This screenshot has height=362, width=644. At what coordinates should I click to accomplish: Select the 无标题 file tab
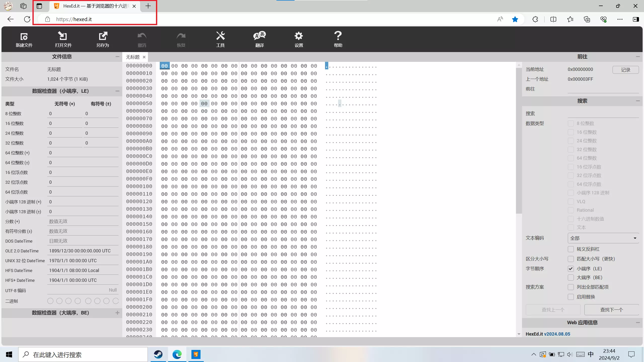133,57
